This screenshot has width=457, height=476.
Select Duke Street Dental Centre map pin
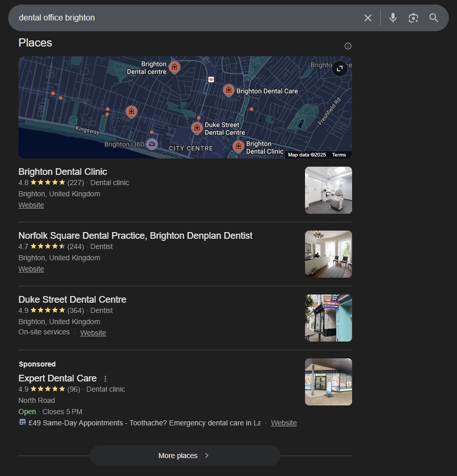coord(197,128)
